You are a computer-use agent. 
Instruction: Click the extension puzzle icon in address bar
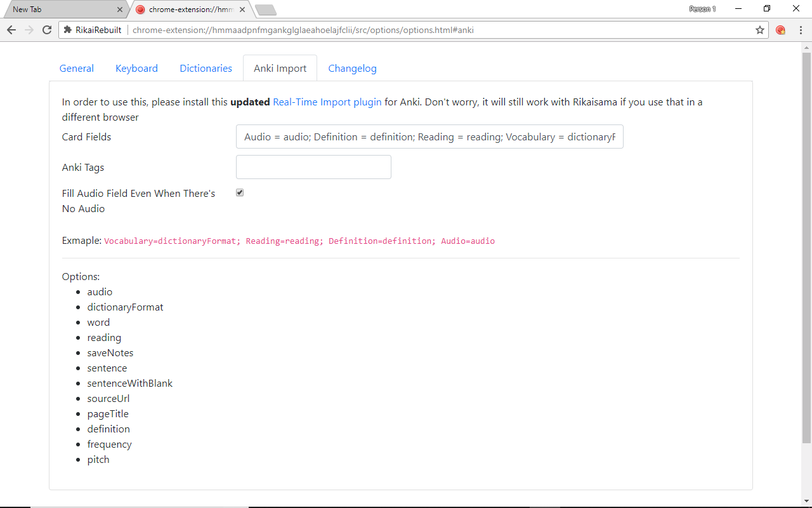point(67,30)
